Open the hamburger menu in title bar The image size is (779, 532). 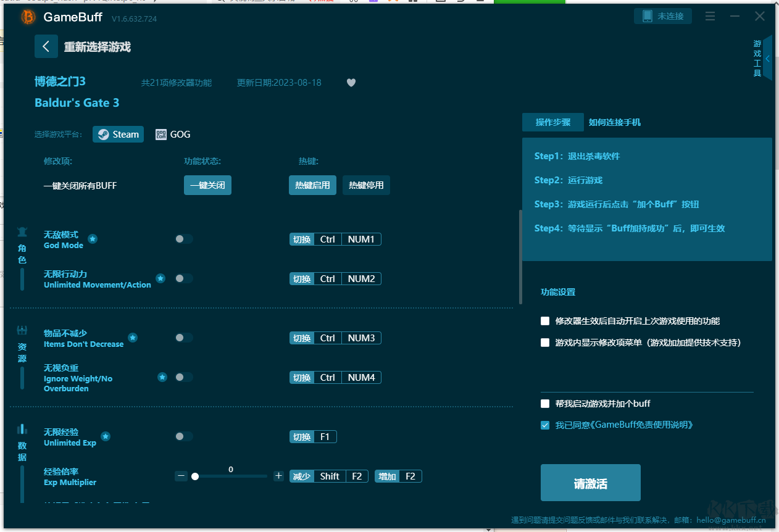click(x=710, y=17)
